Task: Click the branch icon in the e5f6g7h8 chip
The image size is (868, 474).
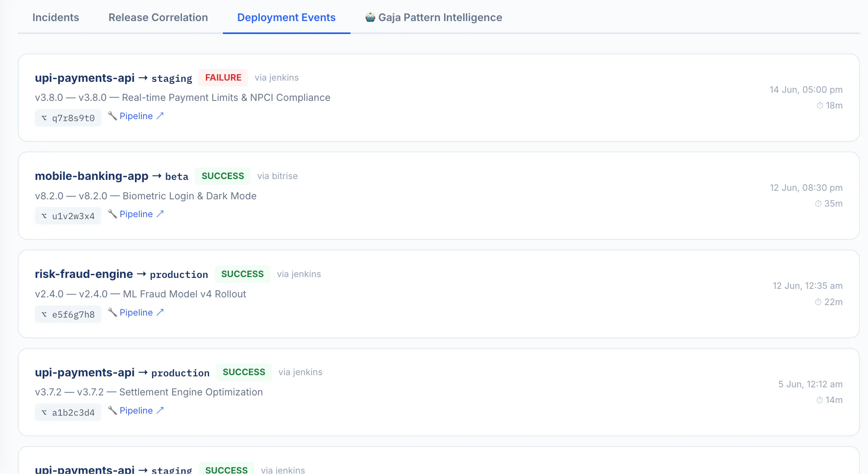Action: coord(44,314)
